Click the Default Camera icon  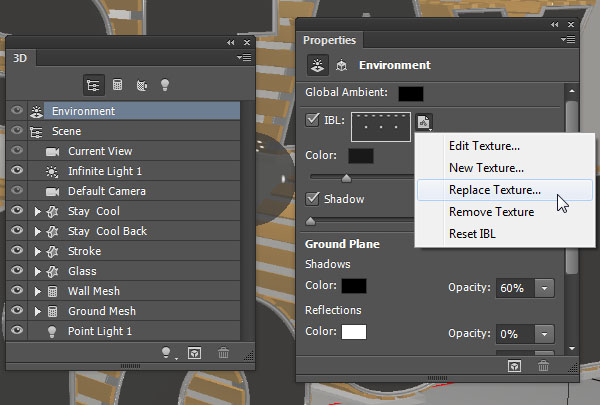point(52,191)
